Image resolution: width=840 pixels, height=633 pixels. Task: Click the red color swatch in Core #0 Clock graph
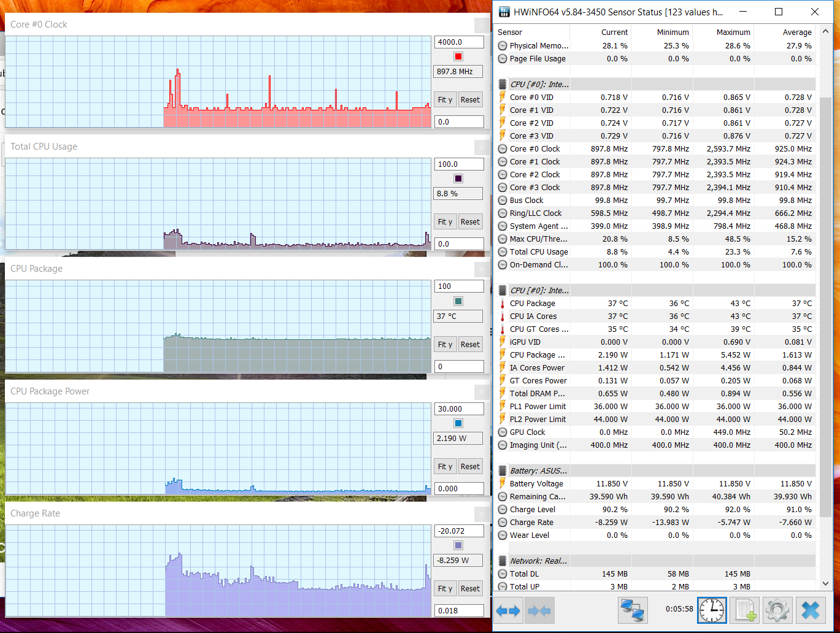click(x=458, y=56)
